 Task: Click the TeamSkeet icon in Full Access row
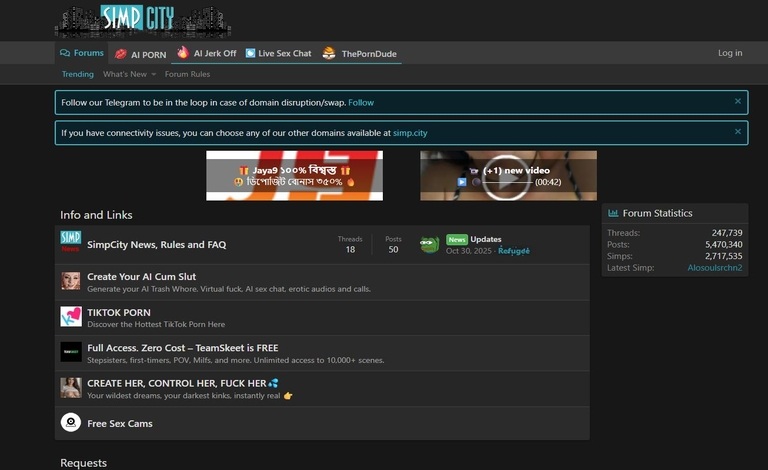pyautogui.click(x=71, y=352)
